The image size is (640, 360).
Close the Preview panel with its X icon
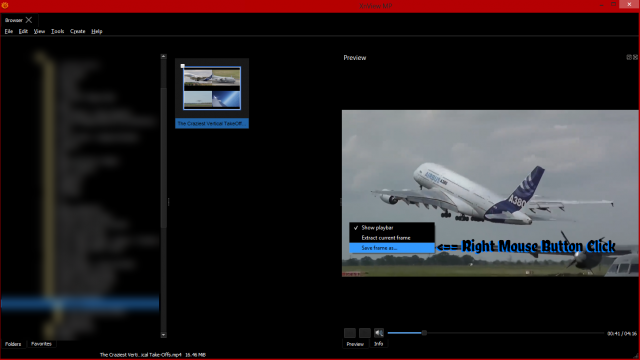click(x=636, y=57)
